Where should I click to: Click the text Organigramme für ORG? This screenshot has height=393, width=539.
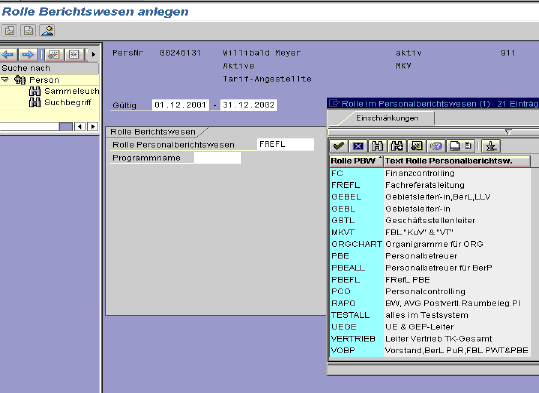click(434, 244)
